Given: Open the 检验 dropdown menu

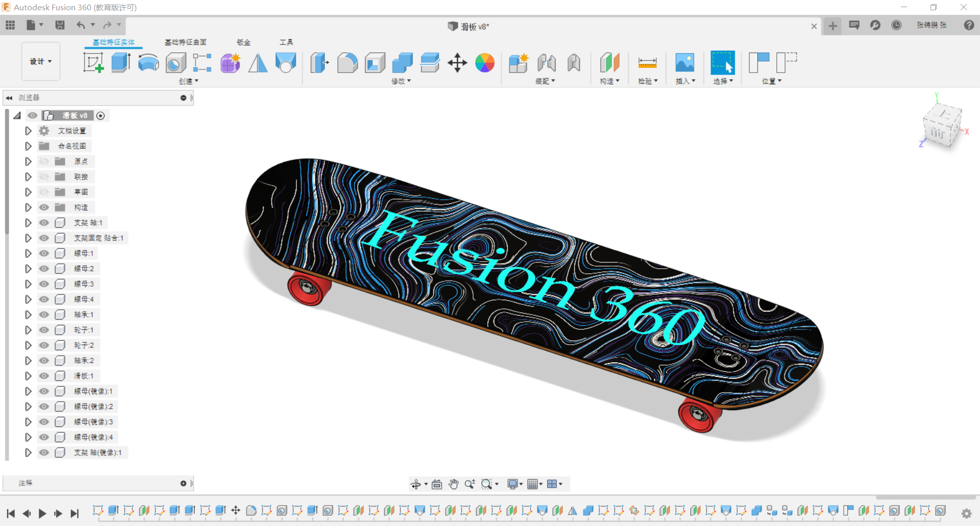Looking at the screenshot, I should (648, 81).
